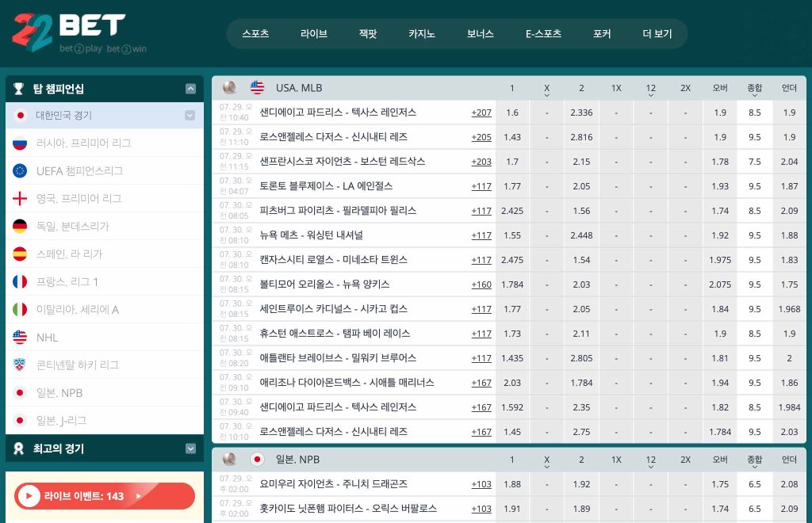Open the X column dropdown in MLB header
The height and width of the screenshot is (523, 812).
click(x=547, y=95)
